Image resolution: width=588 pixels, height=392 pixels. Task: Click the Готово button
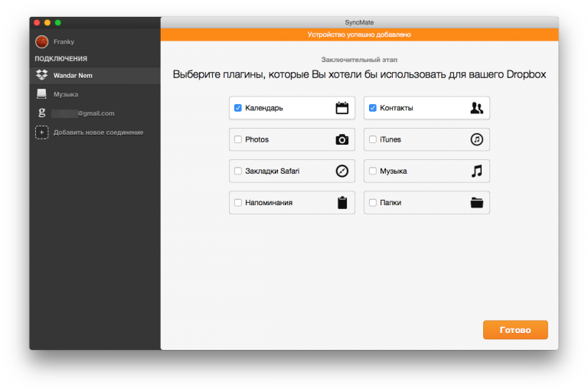[x=515, y=330]
